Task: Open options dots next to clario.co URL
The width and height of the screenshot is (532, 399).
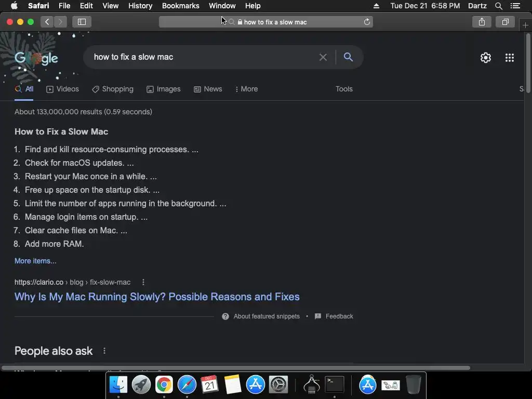Action: tap(143, 282)
